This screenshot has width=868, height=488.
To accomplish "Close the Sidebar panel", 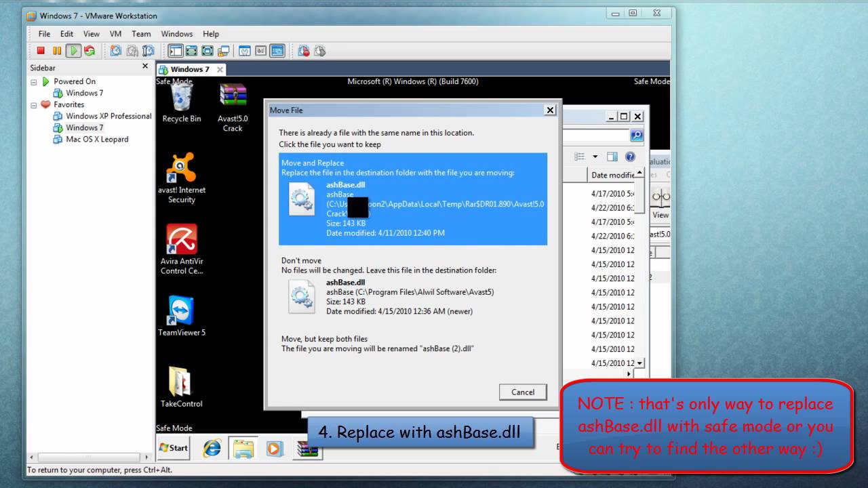I will click(144, 66).
